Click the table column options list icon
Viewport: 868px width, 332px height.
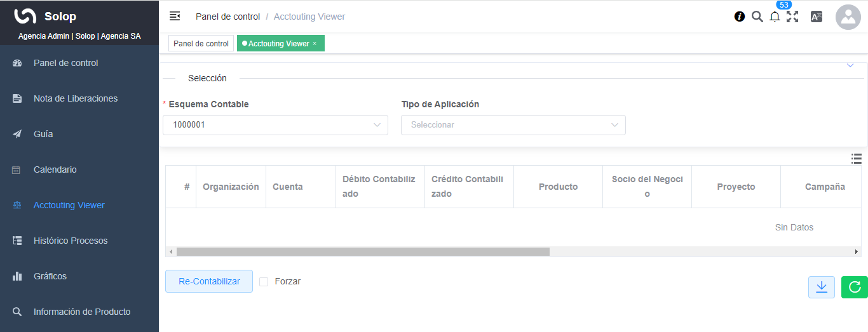856,159
